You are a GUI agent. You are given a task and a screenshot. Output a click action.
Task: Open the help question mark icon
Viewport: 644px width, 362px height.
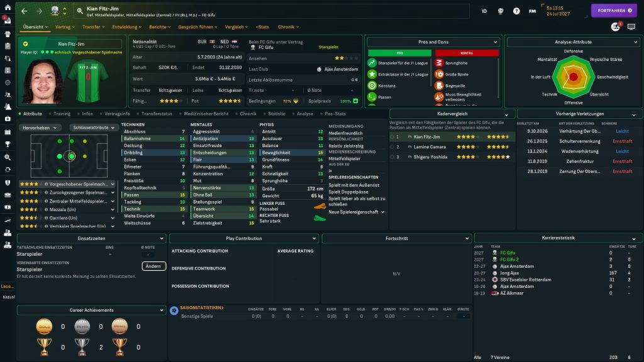pyautogui.click(x=516, y=11)
